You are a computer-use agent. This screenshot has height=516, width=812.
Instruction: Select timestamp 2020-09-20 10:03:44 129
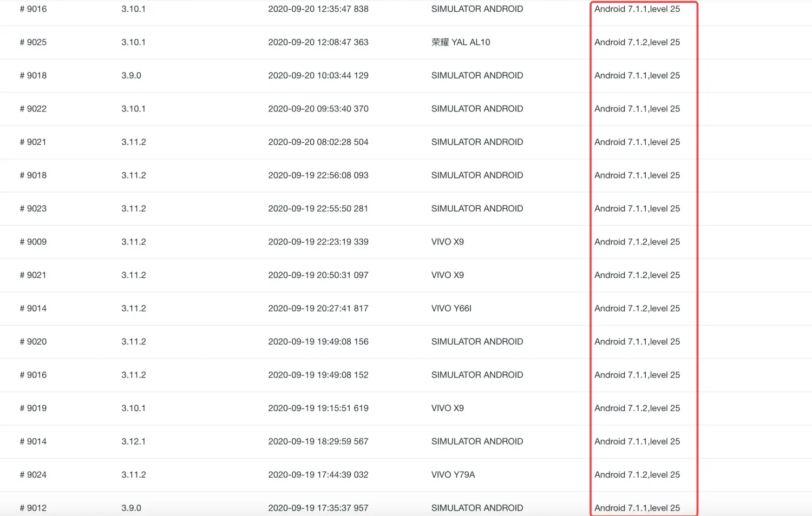tap(318, 75)
